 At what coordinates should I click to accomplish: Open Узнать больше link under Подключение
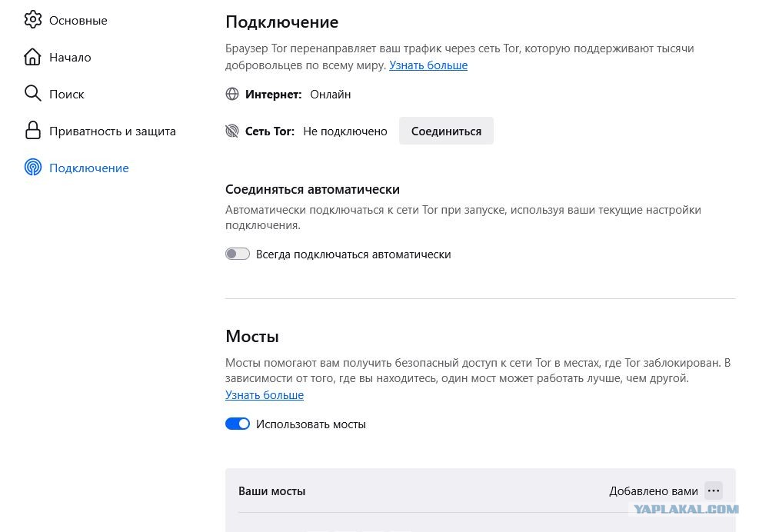click(428, 65)
